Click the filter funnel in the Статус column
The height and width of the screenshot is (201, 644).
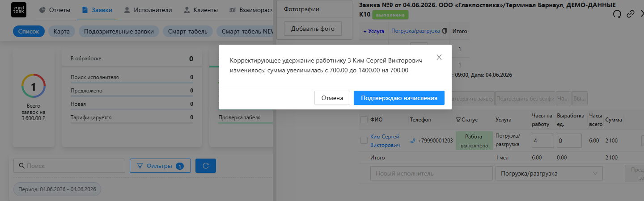[458, 120]
